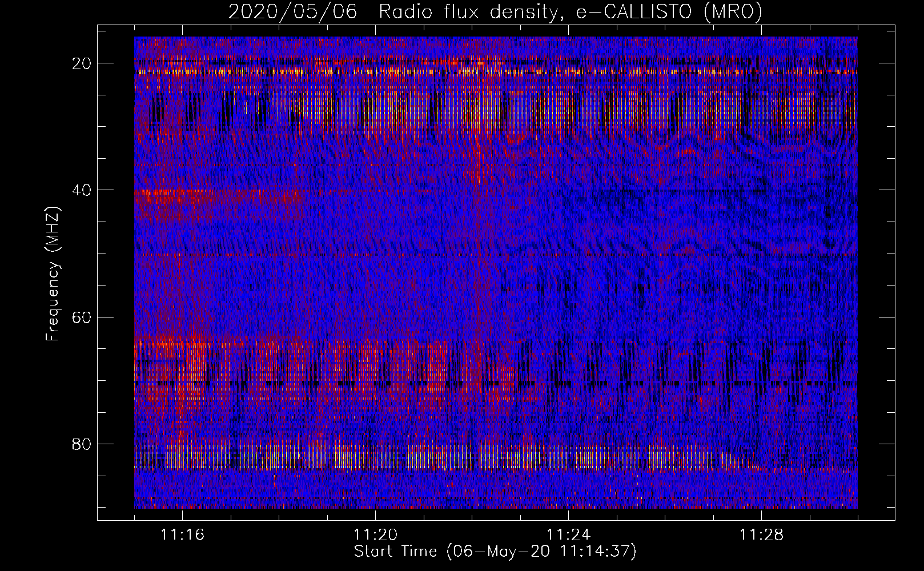Click the 11:28 time axis label
Image resolution: width=924 pixels, height=571 pixels.
[x=761, y=535]
